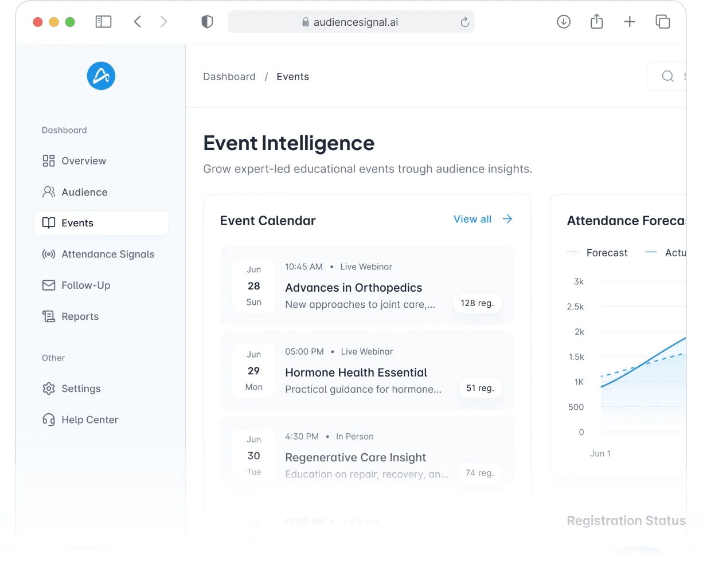Click the '10:45 AM' event time
703x588 pixels.
click(x=304, y=267)
